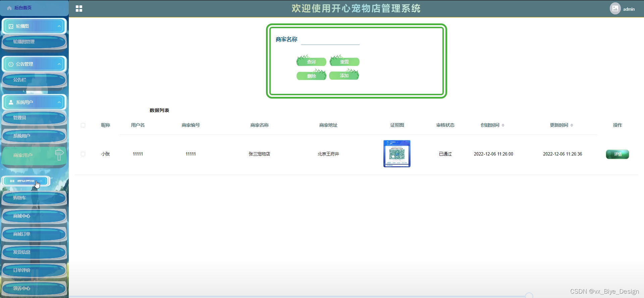Viewport: 644px width, 298px height.
Task: Open 商城订单 menu item
Action: [x=34, y=234]
